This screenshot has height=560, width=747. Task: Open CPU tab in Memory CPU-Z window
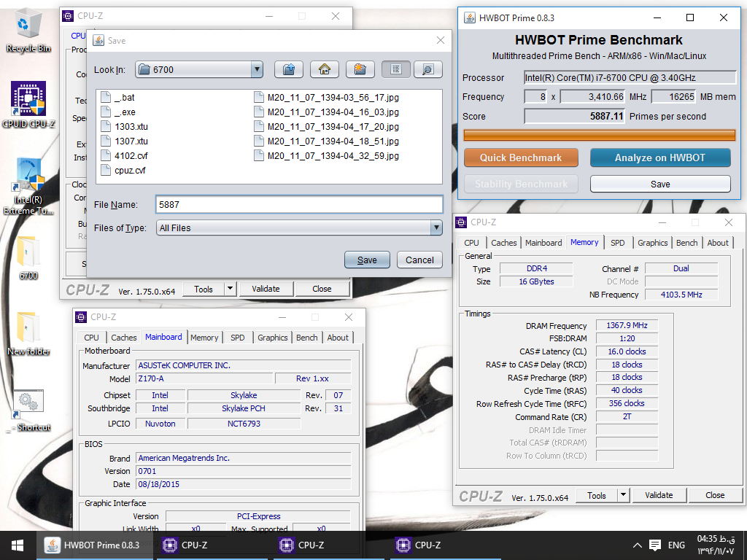coord(471,243)
